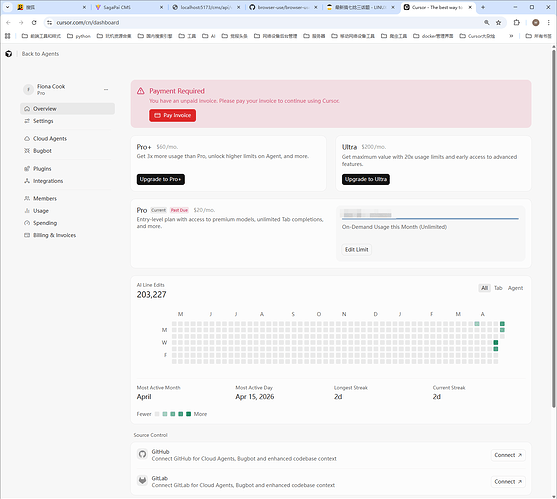The width and height of the screenshot is (557, 499).
Task: Open the browser extensions puzzle icon
Action: (517, 22)
